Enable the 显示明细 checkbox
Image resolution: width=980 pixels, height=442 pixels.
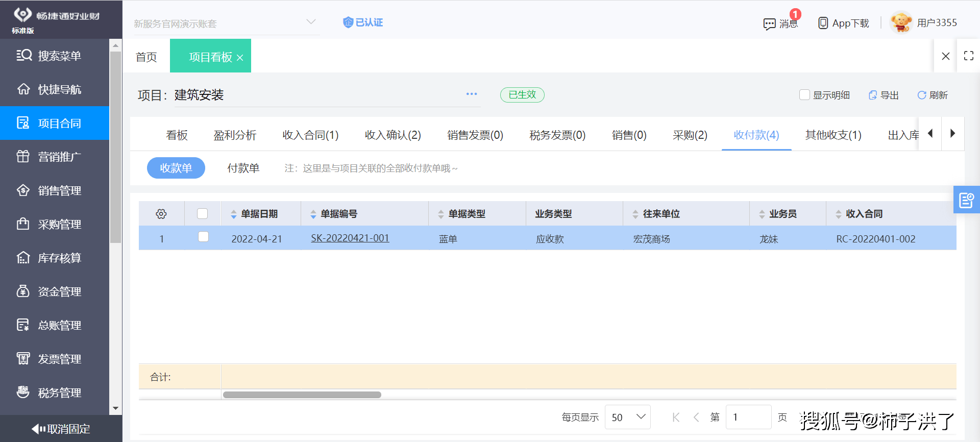pos(804,95)
